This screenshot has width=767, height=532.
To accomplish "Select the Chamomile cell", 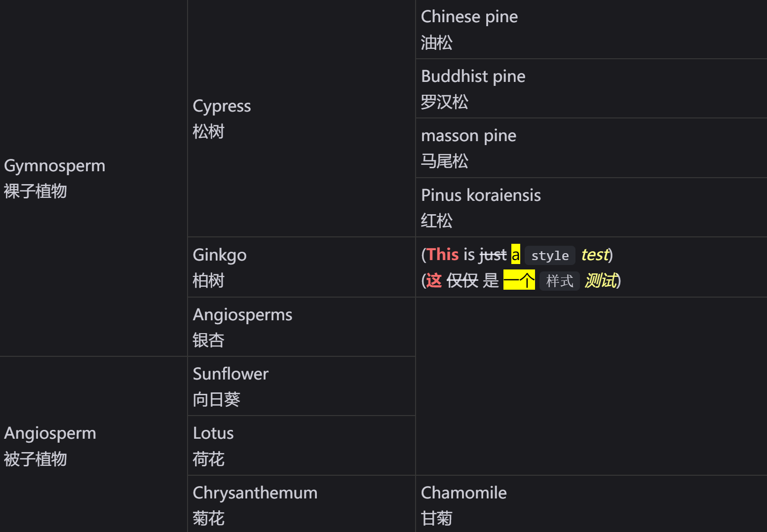I will click(x=463, y=504).
